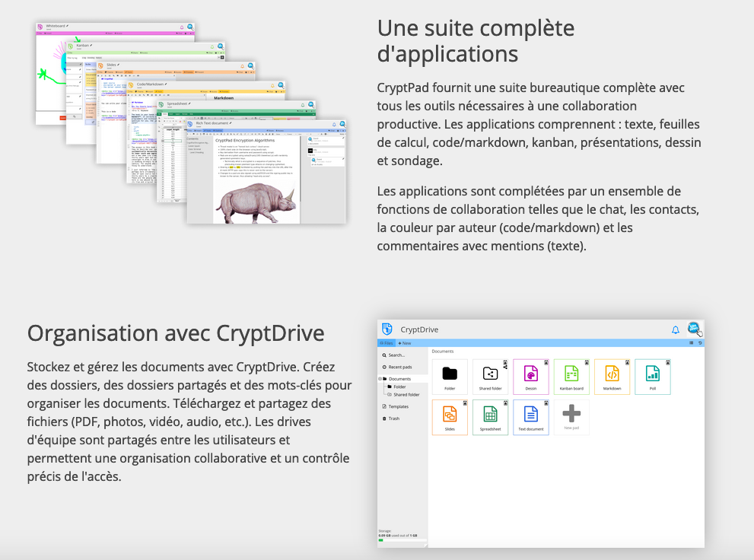
Task: Open the user avatar menu in CryptDrive header
Action: pyautogui.click(x=693, y=329)
